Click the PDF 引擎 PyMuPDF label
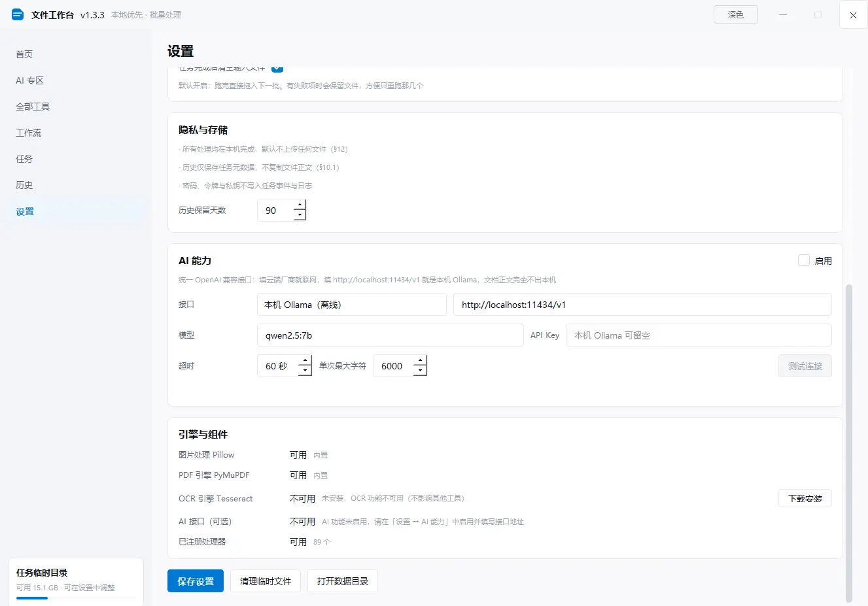 pos(214,475)
